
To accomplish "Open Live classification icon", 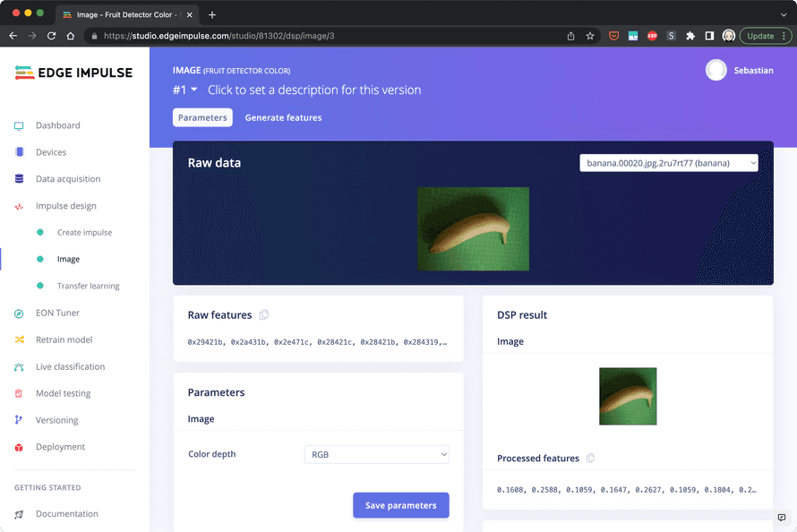I will 19,367.
